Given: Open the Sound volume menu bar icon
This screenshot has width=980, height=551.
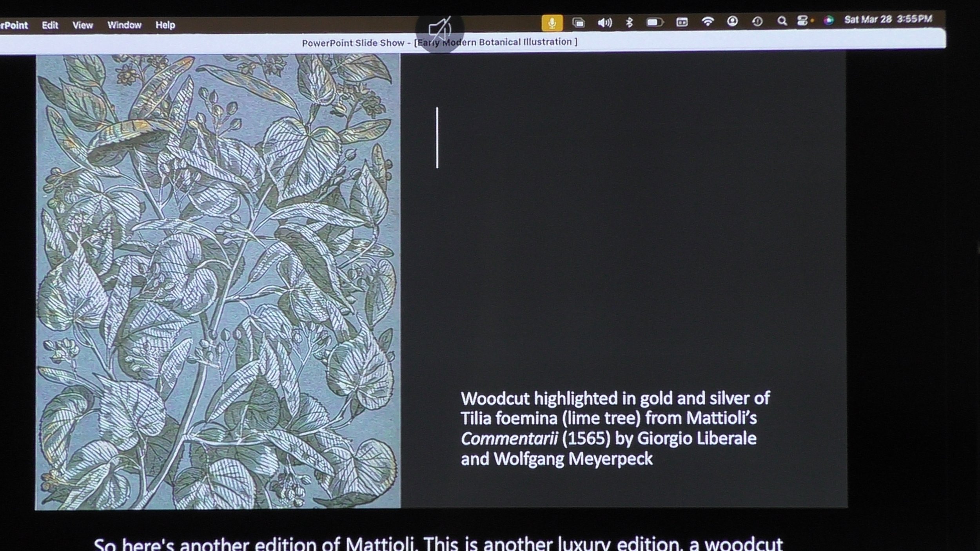Looking at the screenshot, I should 604,23.
